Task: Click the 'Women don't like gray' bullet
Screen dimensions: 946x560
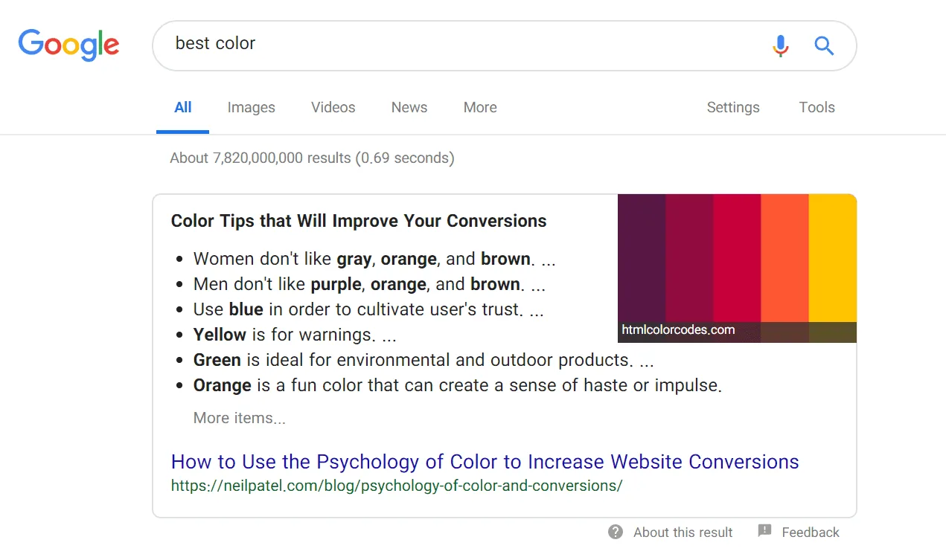Action: [x=374, y=260]
